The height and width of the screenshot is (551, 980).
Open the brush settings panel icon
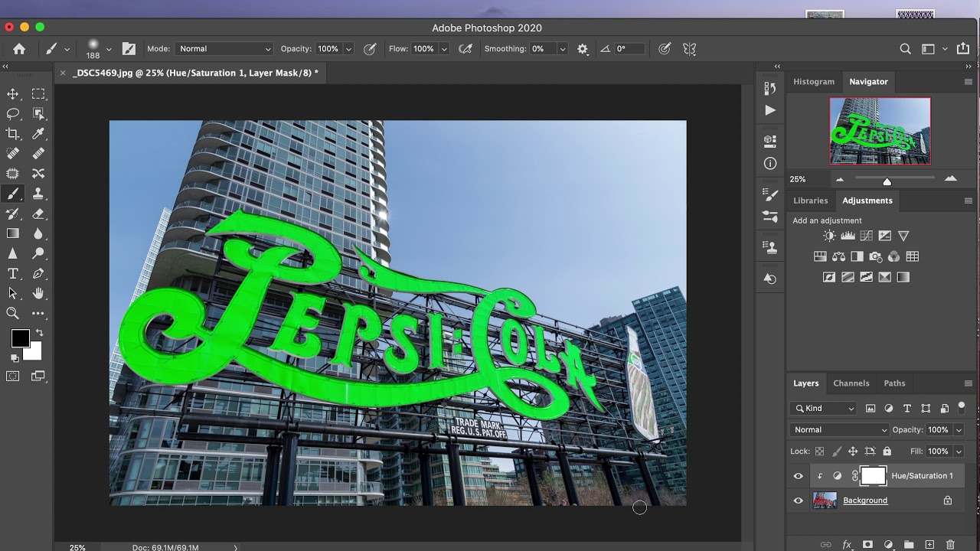[129, 48]
